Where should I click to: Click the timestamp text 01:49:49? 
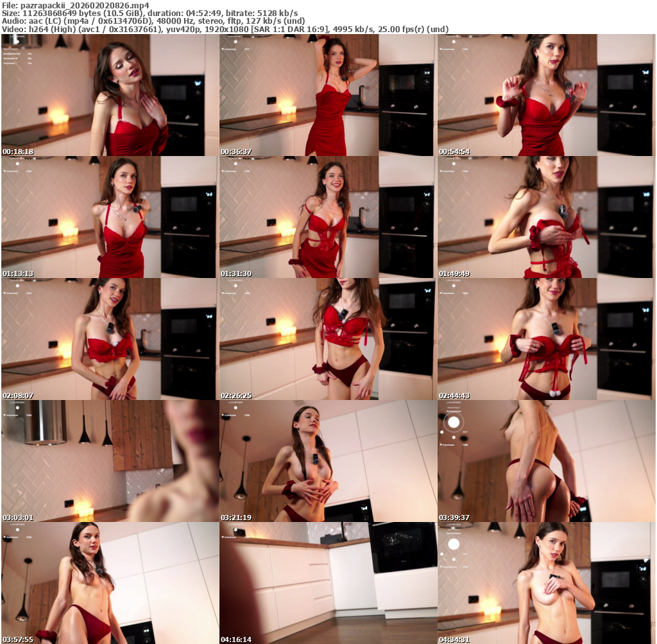(x=454, y=274)
